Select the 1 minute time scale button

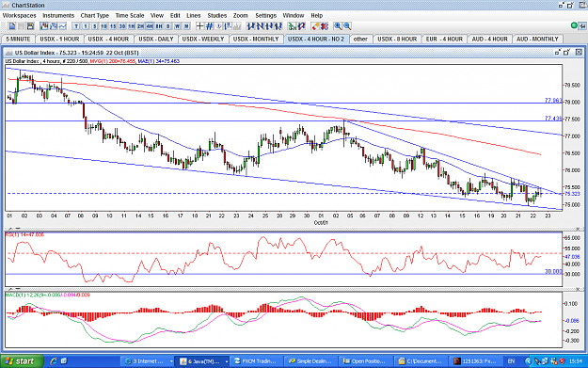tap(86, 26)
